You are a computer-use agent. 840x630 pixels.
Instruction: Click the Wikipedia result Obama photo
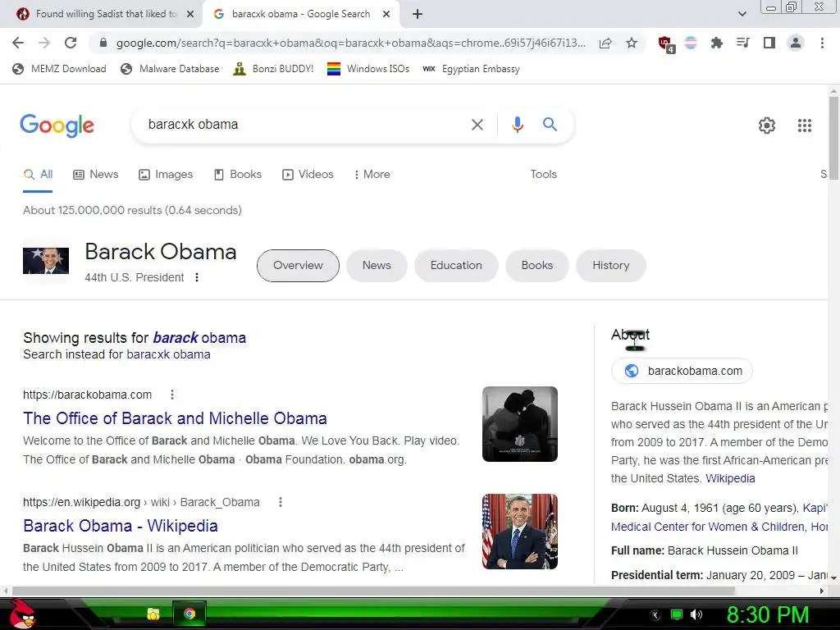tap(519, 531)
